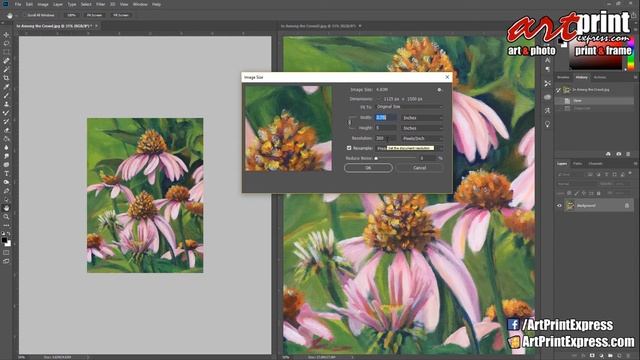This screenshot has height=360, width=640.
Task: Click the Reduce Noise slider
Action: point(395,158)
